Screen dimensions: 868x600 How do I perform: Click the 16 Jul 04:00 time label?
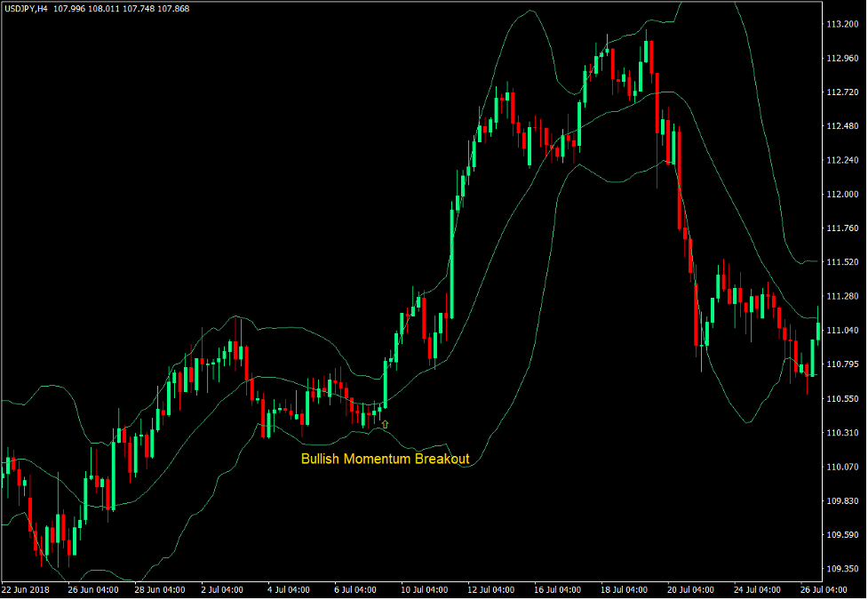click(556, 589)
